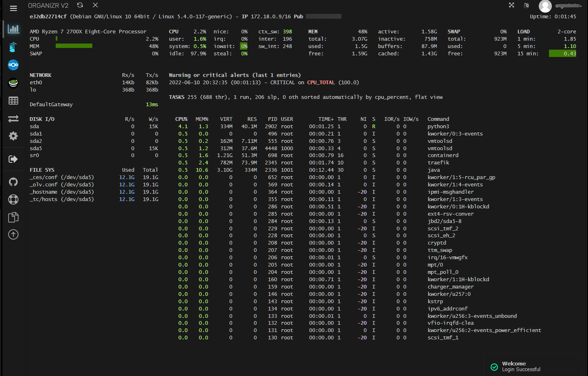This screenshot has width=588, height=376.
Task: Open the green bowl icon tab
Action: click(x=13, y=83)
